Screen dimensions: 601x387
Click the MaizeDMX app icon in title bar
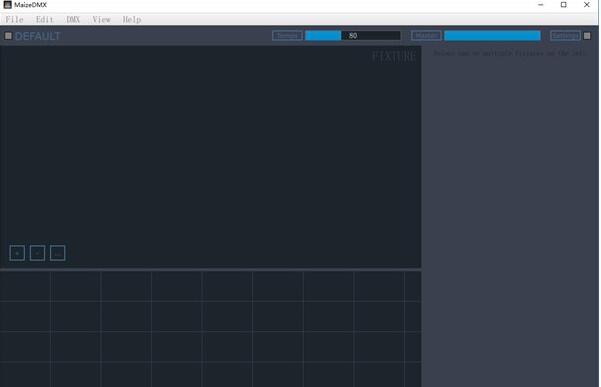point(7,5)
